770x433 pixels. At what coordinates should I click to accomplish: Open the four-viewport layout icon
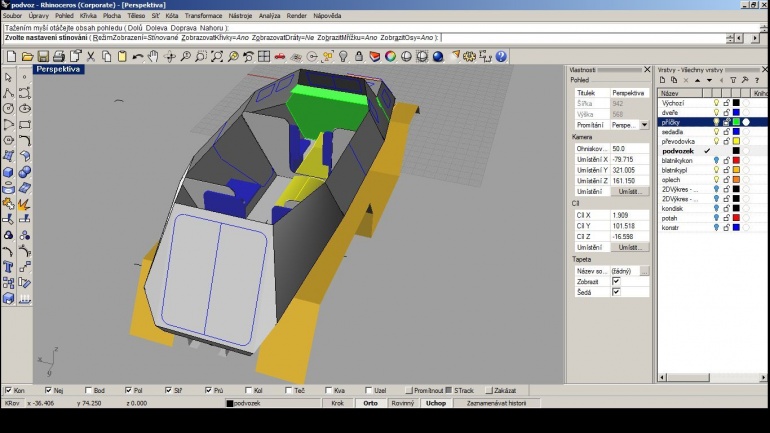[264, 56]
